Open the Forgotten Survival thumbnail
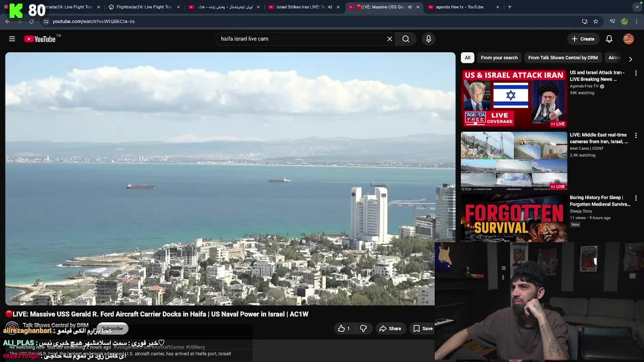This screenshot has width=644, height=362. (514, 219)
